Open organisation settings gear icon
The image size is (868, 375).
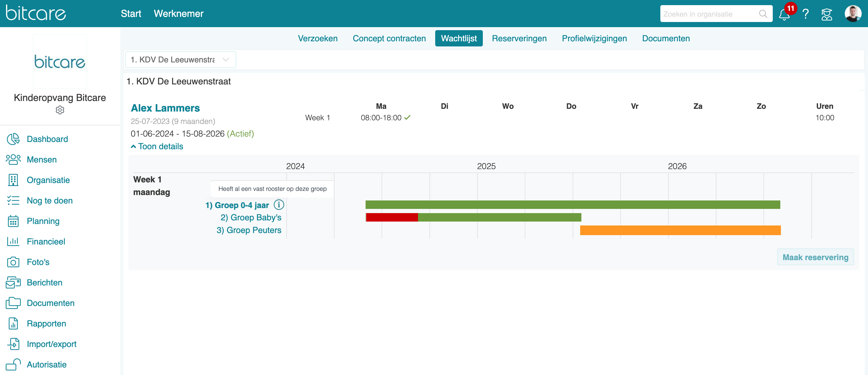(x=60, y=110)
